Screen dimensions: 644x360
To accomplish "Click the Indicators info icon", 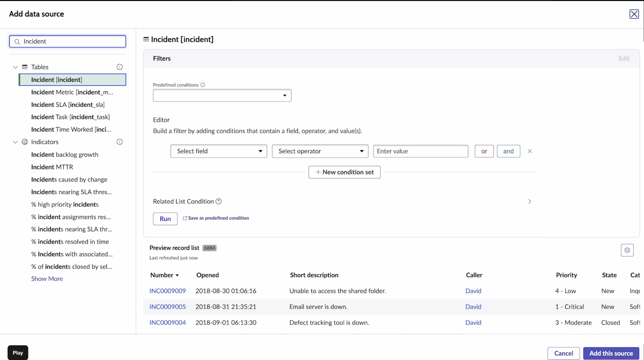I will (119, 142).
